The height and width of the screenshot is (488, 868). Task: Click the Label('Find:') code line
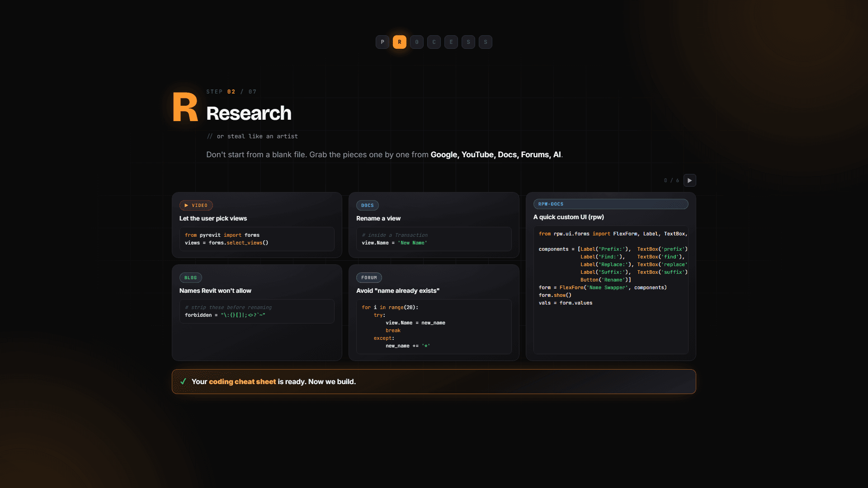(632, 257)
